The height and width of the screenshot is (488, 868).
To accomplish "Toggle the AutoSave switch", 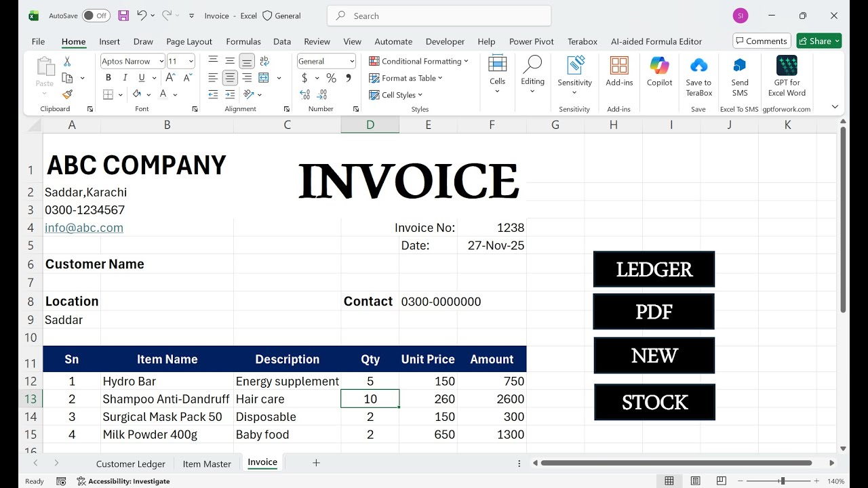I will pos(96,15).
